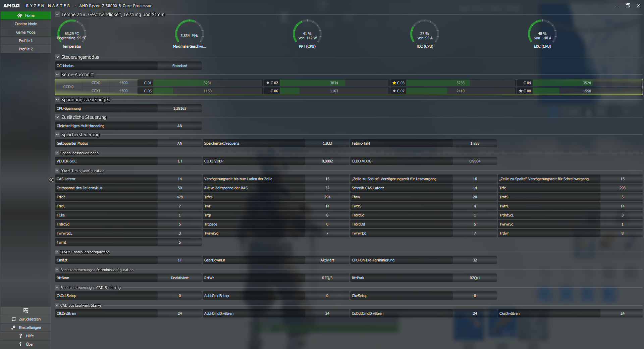Click RttNom Deaktiviert value

click(x=180, y=278)
